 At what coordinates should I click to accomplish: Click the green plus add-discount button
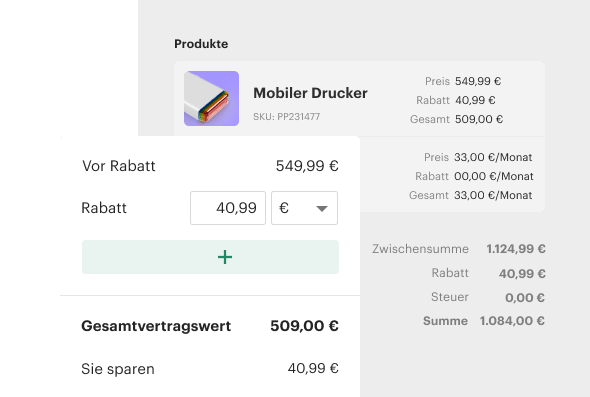click(x=210, y=257)
